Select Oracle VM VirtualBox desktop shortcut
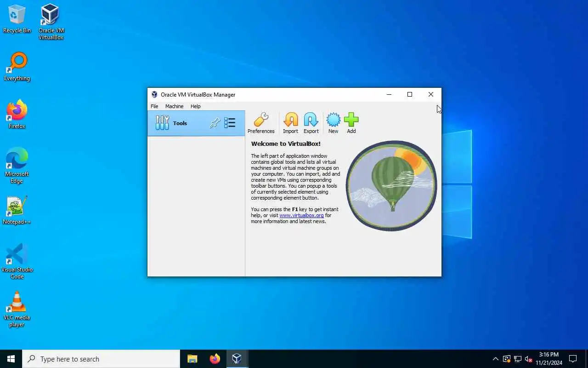The image size is (588, 368). click(x=51, y=22)
